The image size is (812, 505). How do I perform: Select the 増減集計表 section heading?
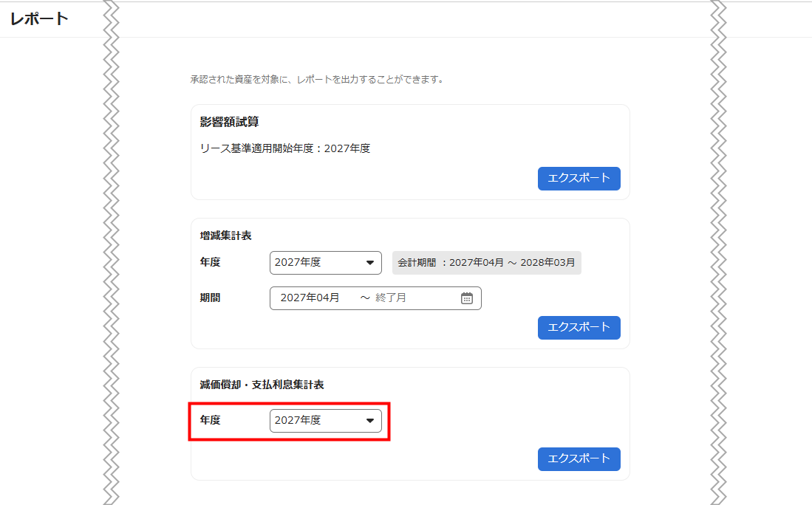tap(225, 236)
